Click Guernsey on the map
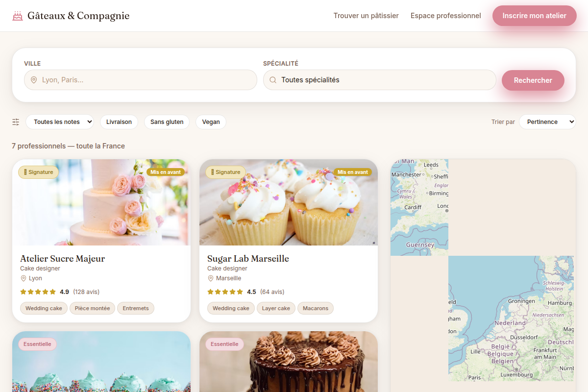 (x=420, y=245)
